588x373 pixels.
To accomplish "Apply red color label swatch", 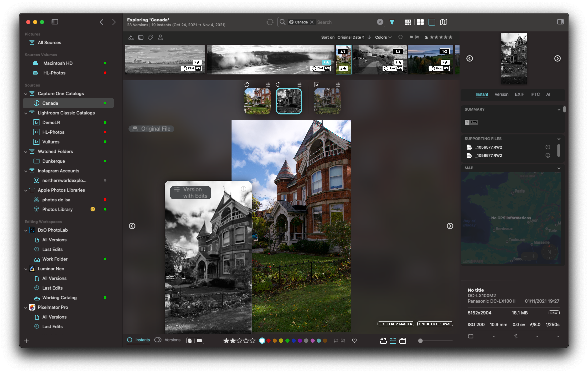I will 268,341.
